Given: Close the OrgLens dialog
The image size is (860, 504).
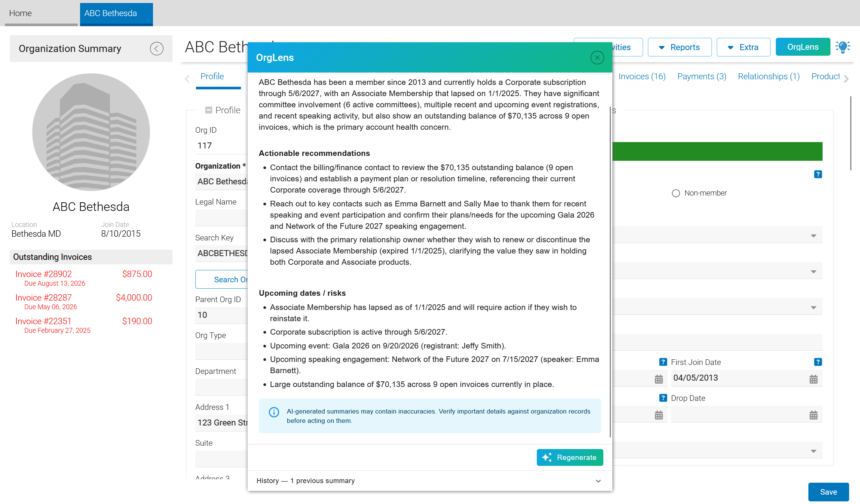Looking at the screenshot, I should coord(597,58).
